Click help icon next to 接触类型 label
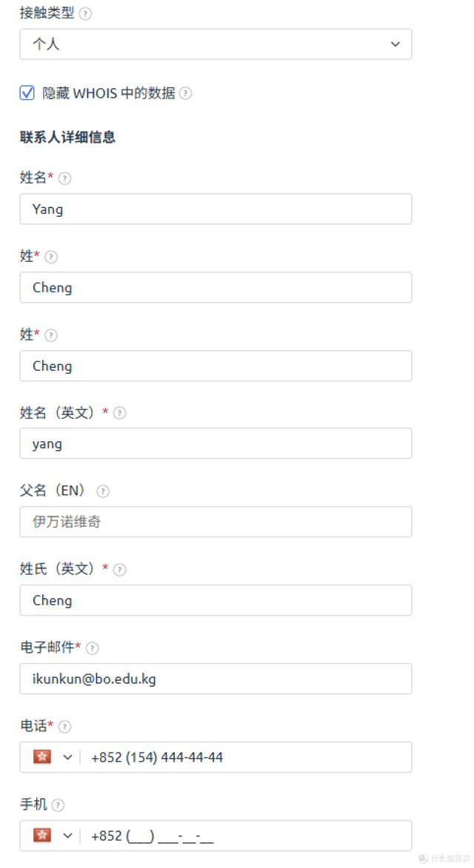 (85, 14)
